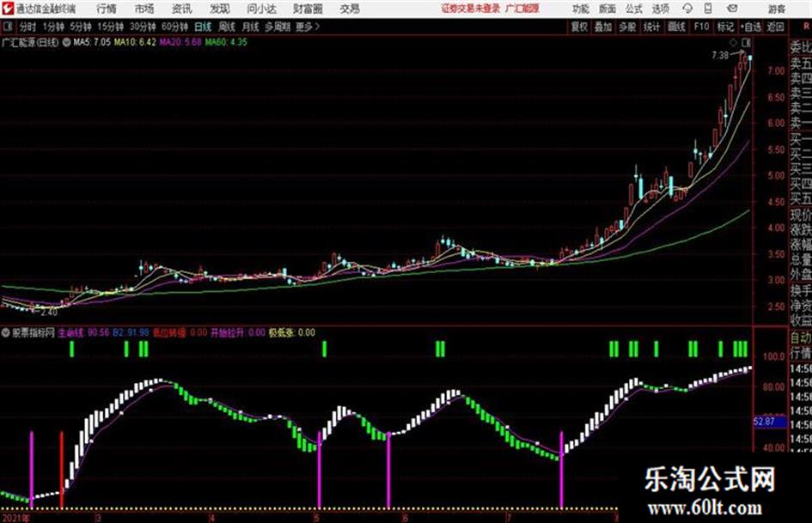This screenshot has height=523, width=812.
Task: Click the MA60: 4.35 indicator label
Action: coord(226,42)
